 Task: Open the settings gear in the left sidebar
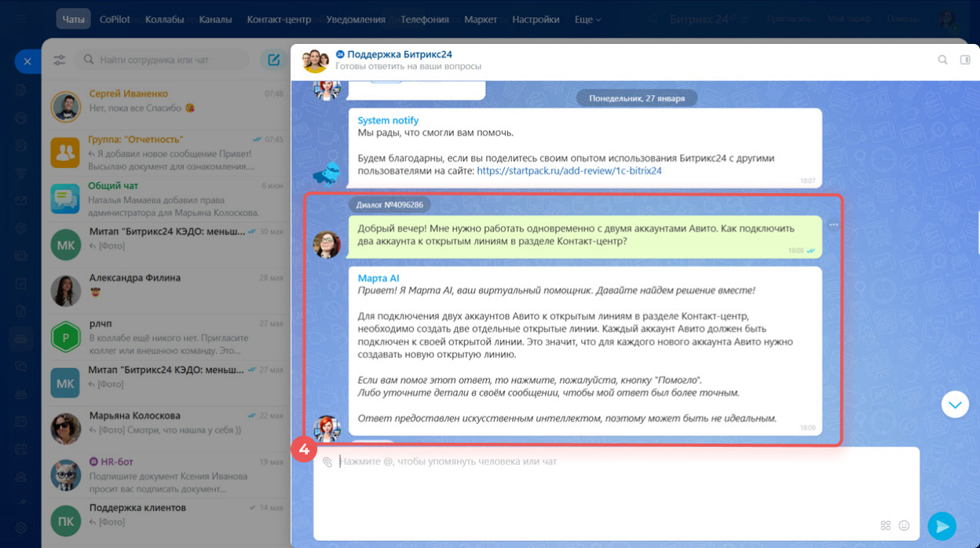pyautogui.click(x=20, y=528)
